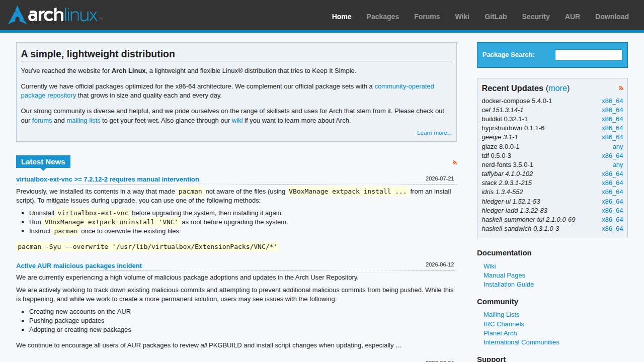Open x86_64 link for tdf row

612,156
